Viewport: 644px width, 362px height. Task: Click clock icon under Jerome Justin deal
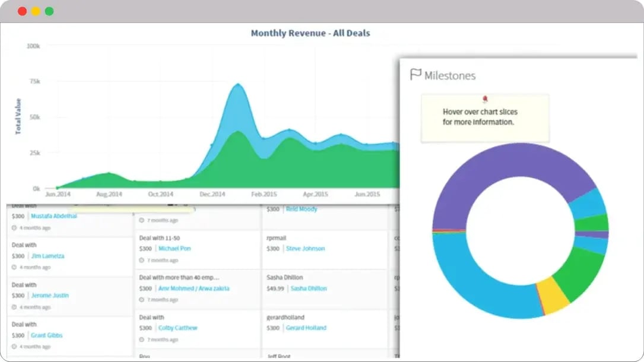coord(14,307)
